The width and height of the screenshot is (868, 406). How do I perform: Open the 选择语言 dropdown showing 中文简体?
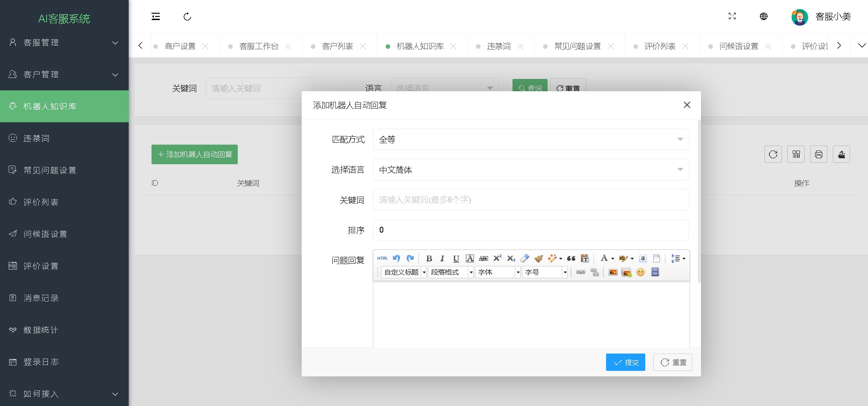tap(530, 170)
